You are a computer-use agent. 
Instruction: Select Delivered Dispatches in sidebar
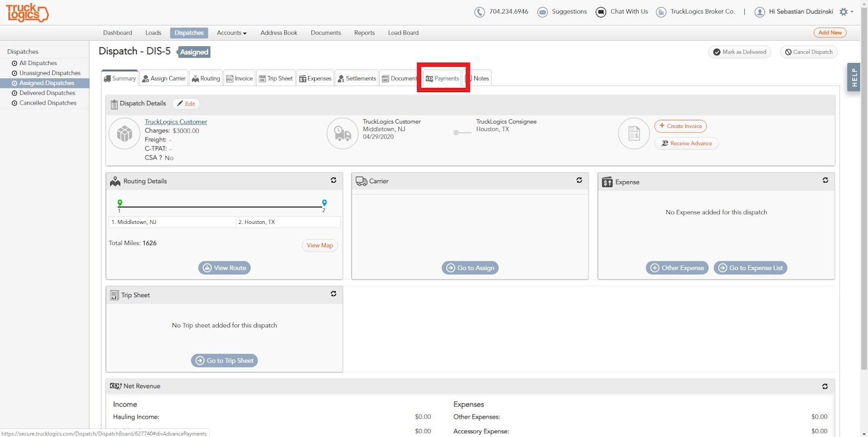(x=47, y=93)
